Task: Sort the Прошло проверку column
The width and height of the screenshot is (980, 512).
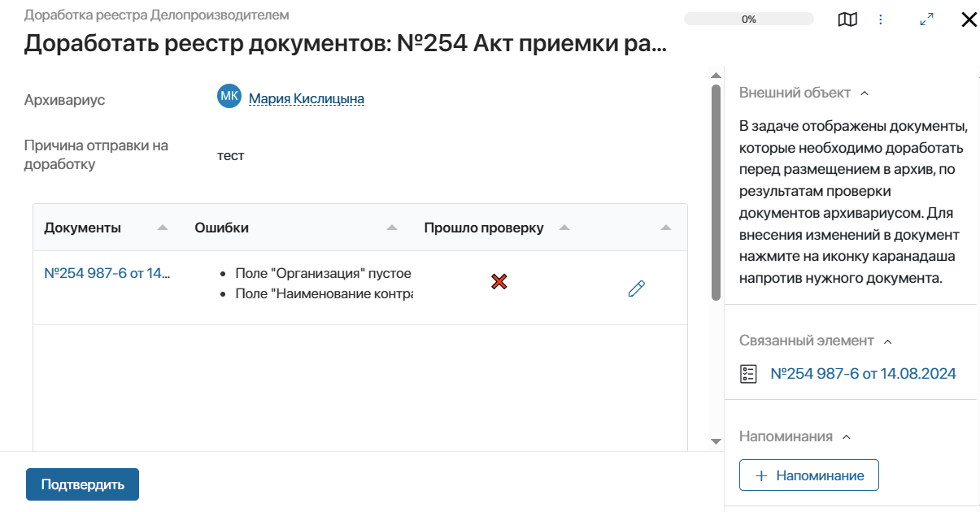Action: [x=564, y=228]
